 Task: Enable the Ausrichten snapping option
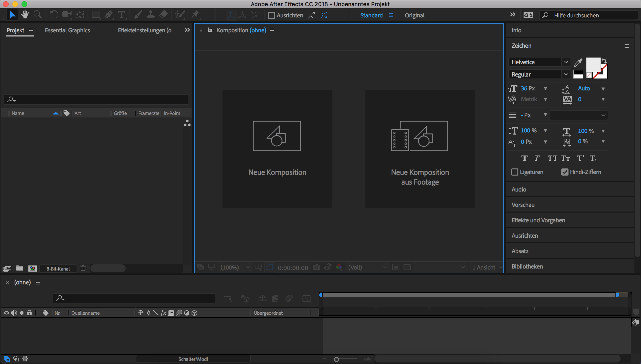click(272, 15)
